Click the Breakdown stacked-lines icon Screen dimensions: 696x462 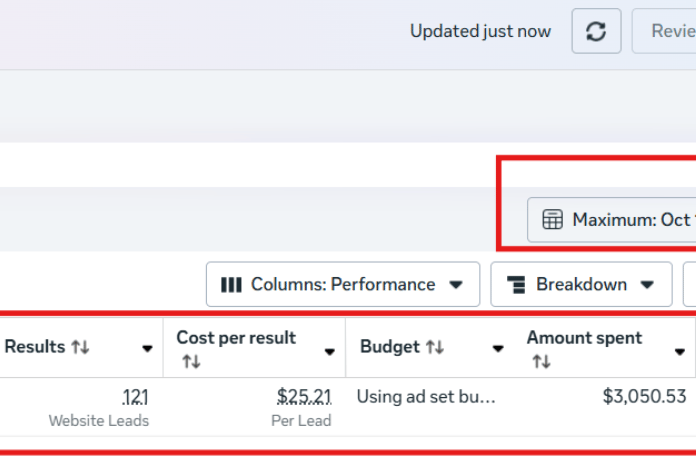click(x=516, y=285)
